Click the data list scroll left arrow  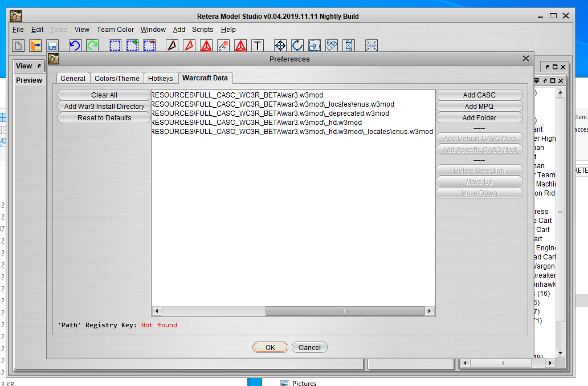click(157, 311)
